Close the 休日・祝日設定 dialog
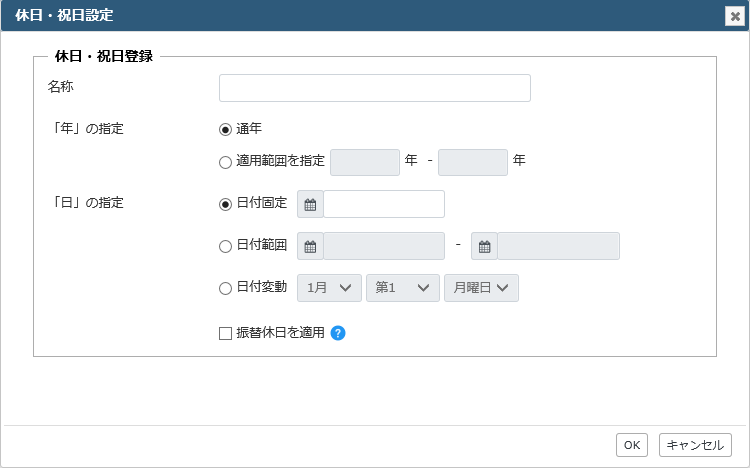 click(735, 16)
